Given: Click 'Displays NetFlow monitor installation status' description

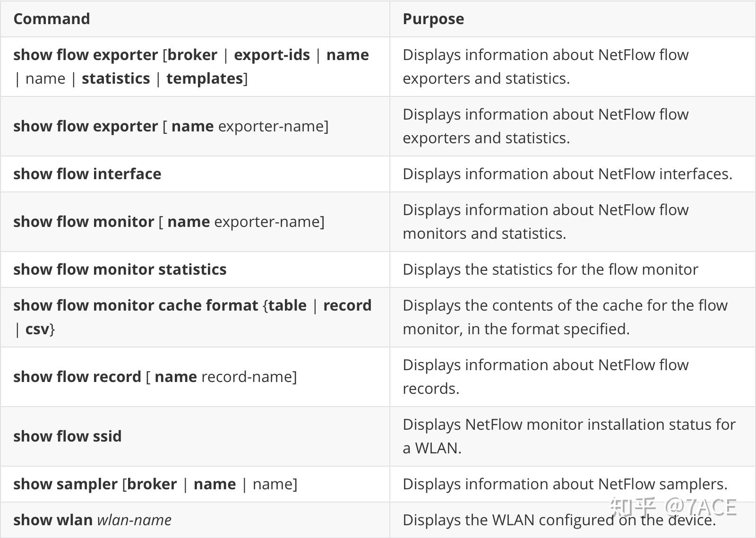Looking at the screenshot, I should [569, 425].
